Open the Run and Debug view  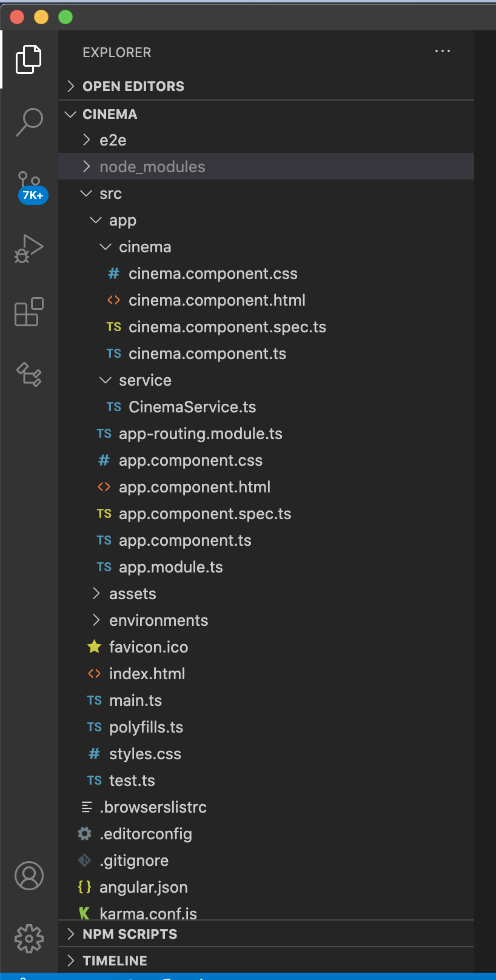(x=28, y=249)
